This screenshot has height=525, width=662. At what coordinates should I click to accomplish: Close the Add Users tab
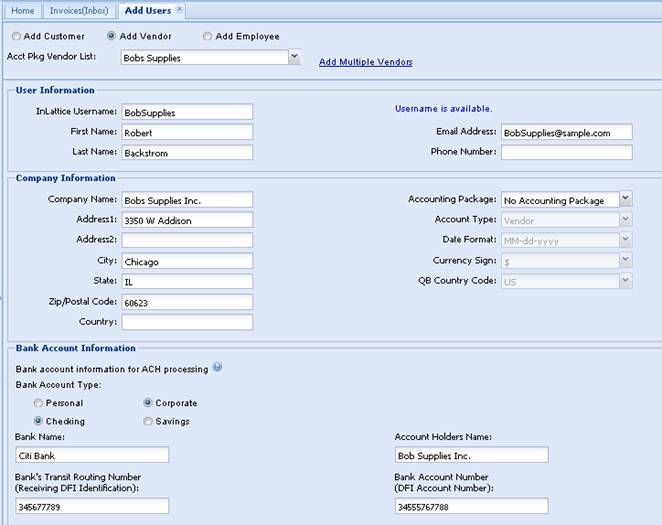click(x=179, y=9)
